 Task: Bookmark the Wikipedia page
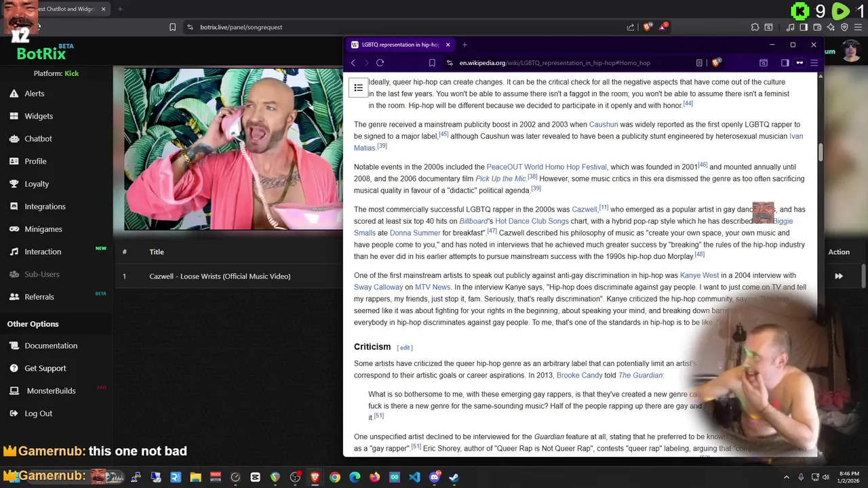(x=432, y=63)
